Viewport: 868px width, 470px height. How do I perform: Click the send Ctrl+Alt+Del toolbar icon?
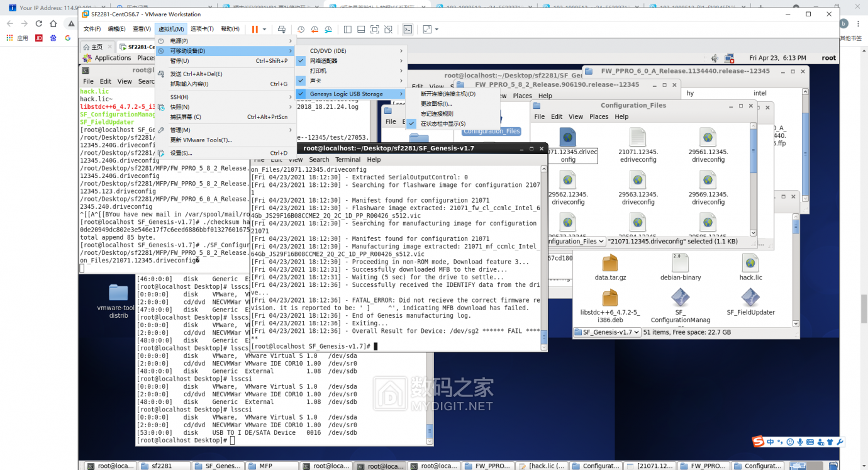(282, 29)
